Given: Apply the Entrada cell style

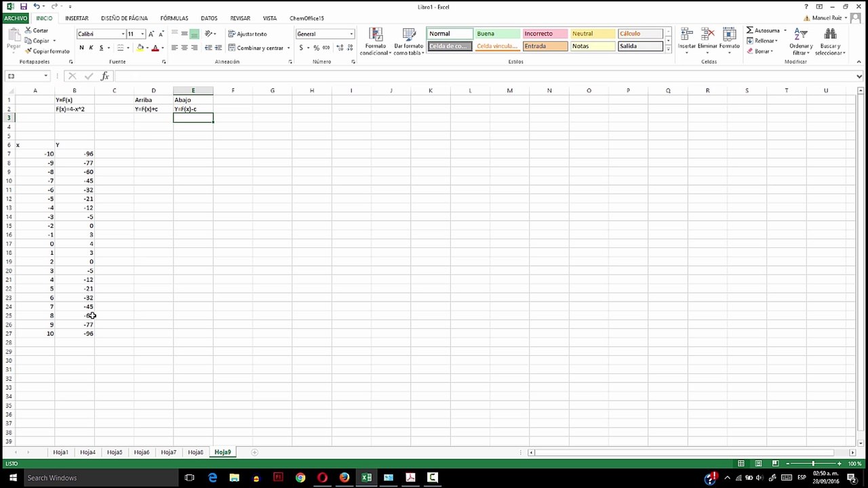Looking at the screenshot, I should point(545,46).
